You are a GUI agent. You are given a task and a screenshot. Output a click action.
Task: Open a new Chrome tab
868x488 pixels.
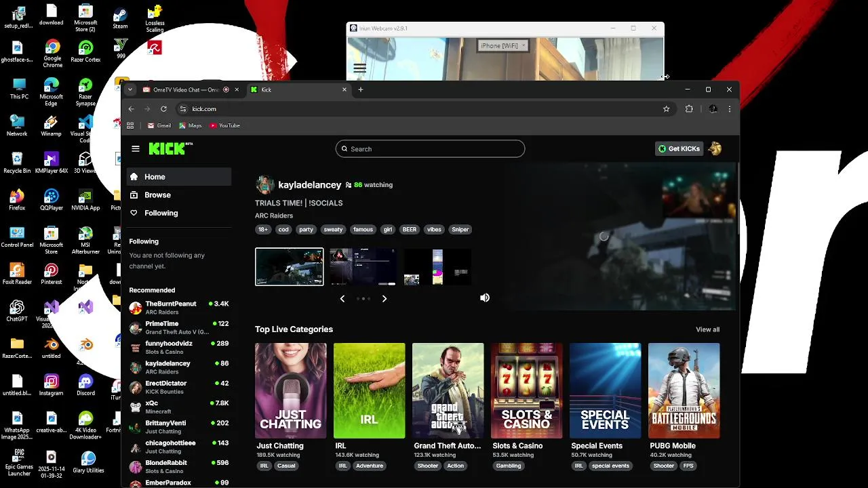(x=361, y=89)
